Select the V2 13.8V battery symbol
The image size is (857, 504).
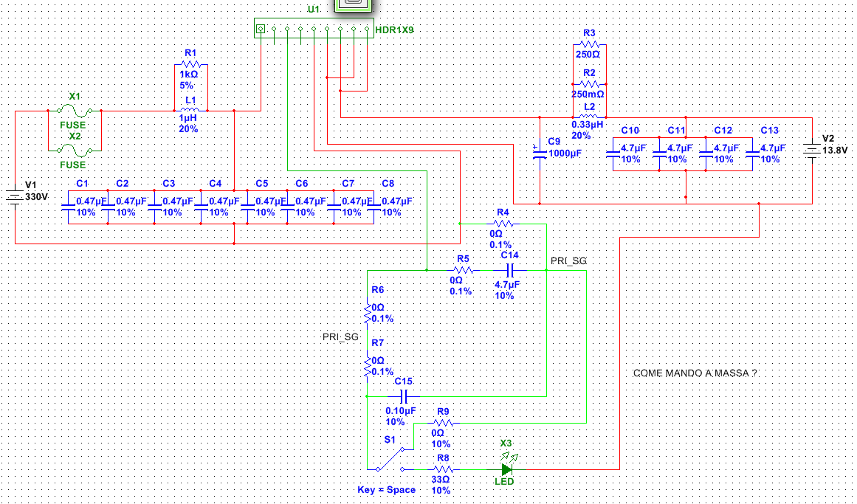812,151
